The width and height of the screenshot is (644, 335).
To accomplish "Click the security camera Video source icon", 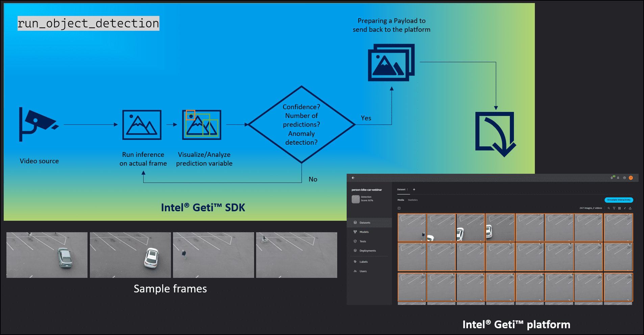I will coord(39,124).
